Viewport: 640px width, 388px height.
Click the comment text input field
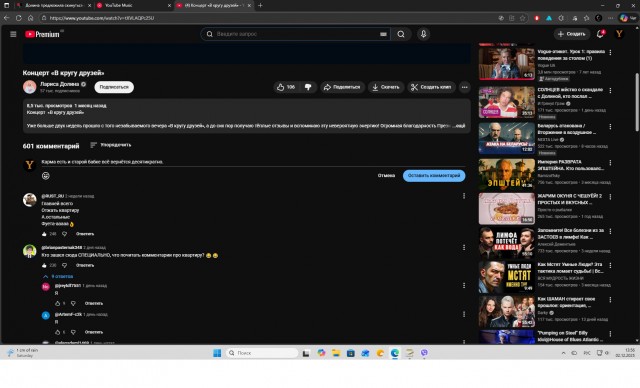click(x=253, y=162)
